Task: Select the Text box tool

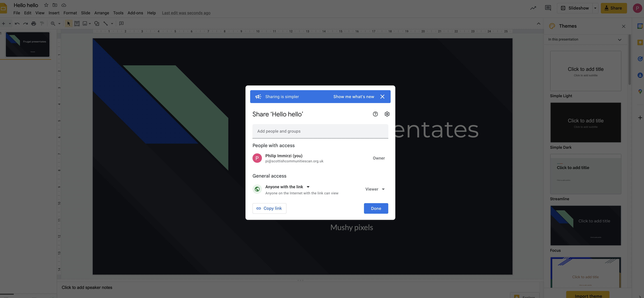Action: pyautogui.click(x=77, y=24)
